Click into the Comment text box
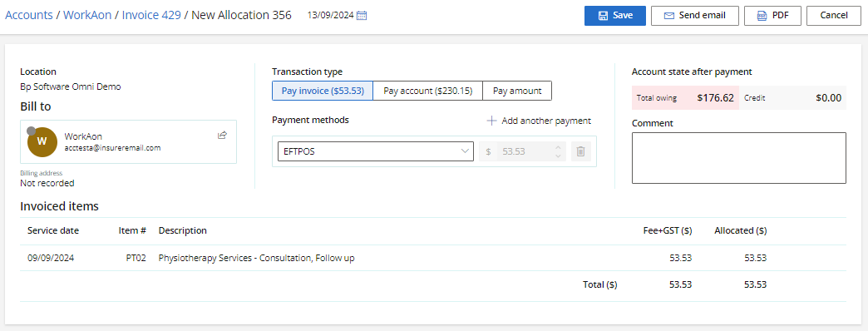The image size is (868, 331). point(739,158)
